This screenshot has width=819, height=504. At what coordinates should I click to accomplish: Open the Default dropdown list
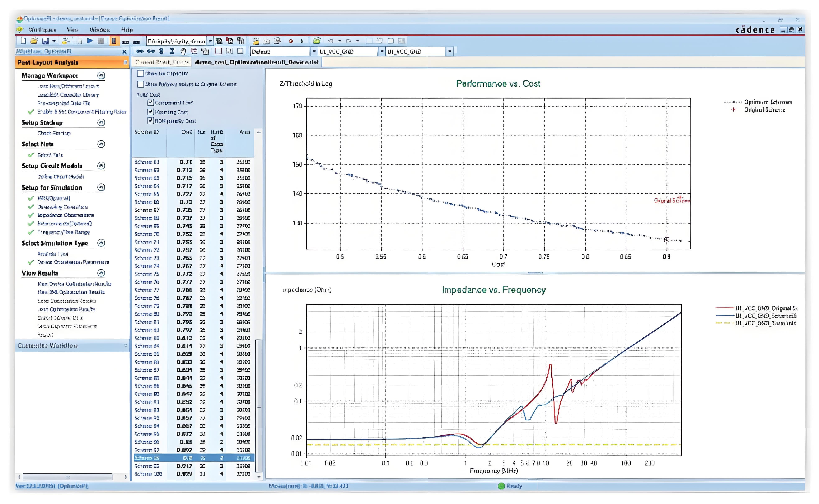click(x=314, y=51)
